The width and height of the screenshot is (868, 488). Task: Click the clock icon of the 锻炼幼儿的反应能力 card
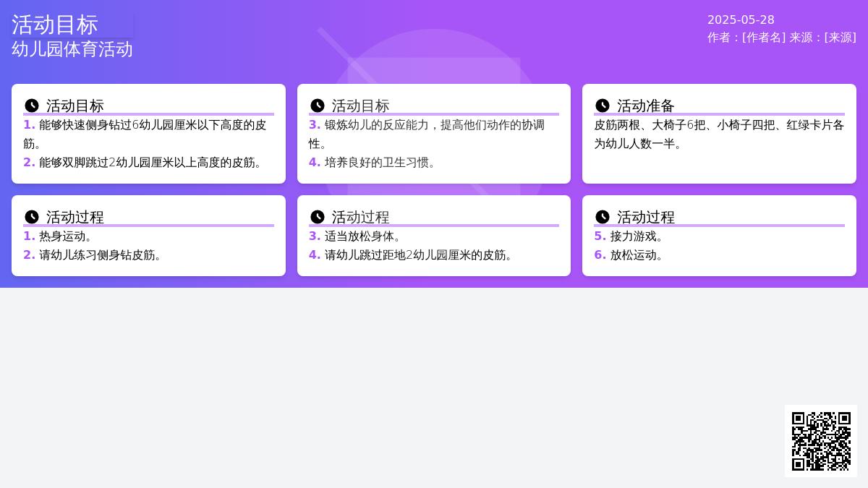tap(317, 106)
